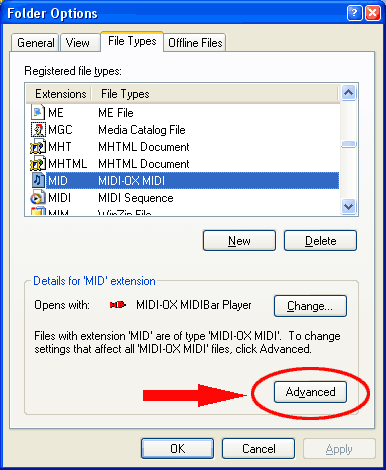Click the Delete button
386x470 pixels.
click(320, 240)
